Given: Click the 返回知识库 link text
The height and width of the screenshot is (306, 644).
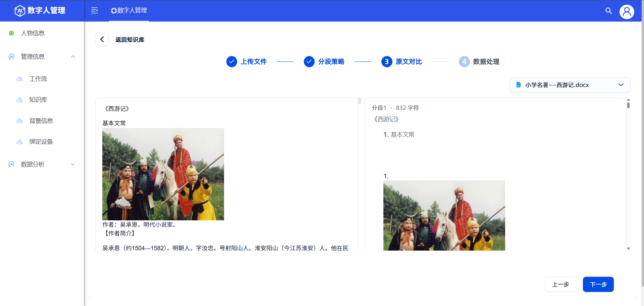Looking at the screenshot, I should tap(130, 40).
